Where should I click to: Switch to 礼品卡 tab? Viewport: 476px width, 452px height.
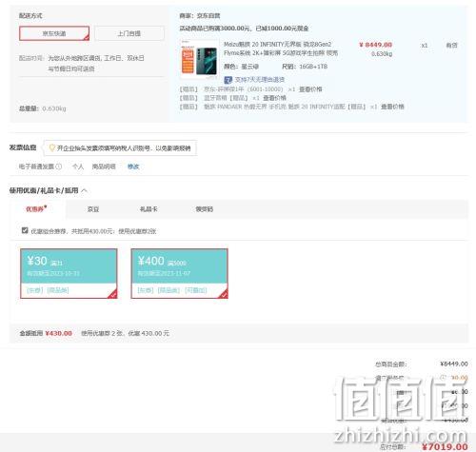149,209
